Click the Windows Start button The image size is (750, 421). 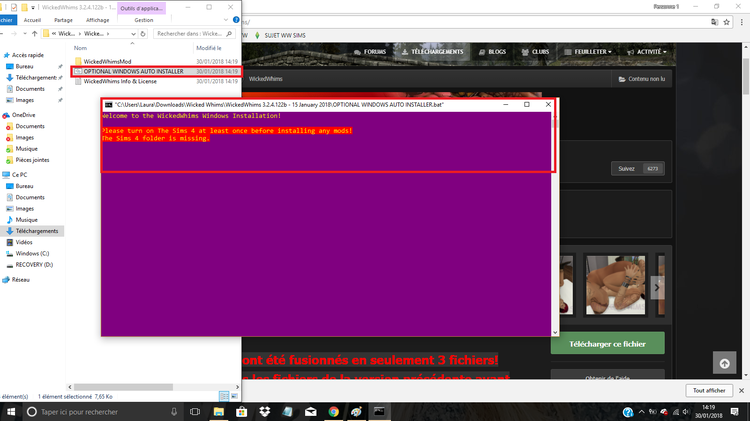tap(11, 411)
